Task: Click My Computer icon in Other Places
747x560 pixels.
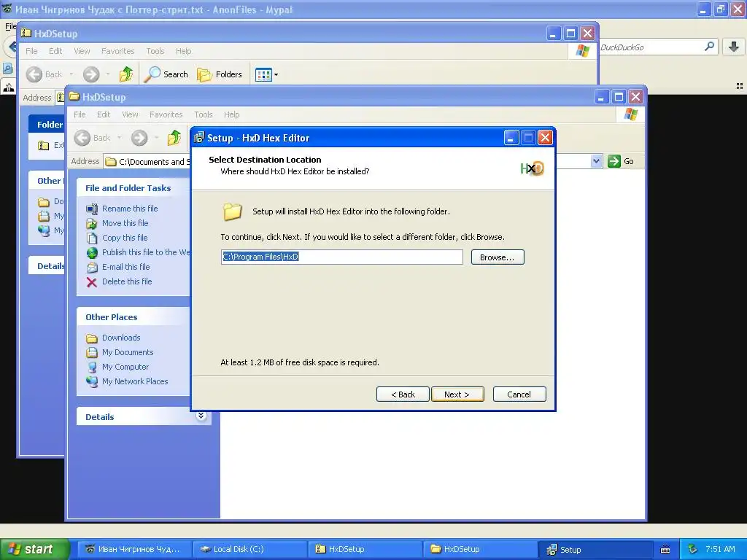Action: tap(92, 367)
